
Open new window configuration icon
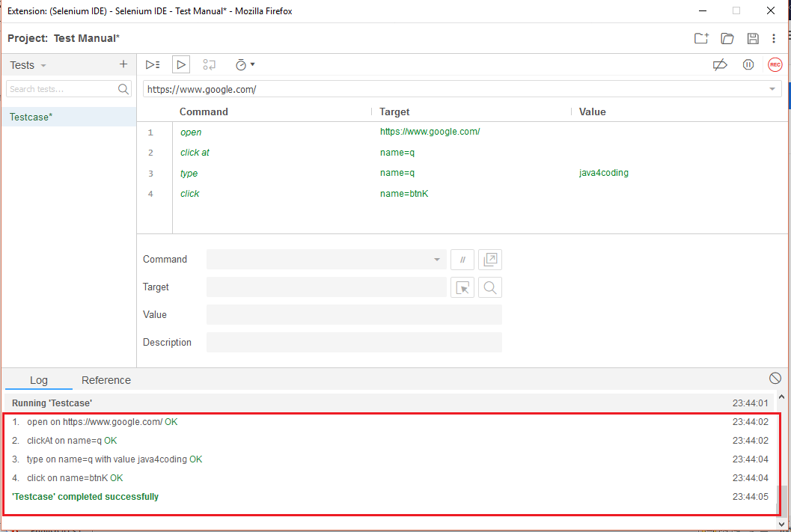tap(490, 260)
